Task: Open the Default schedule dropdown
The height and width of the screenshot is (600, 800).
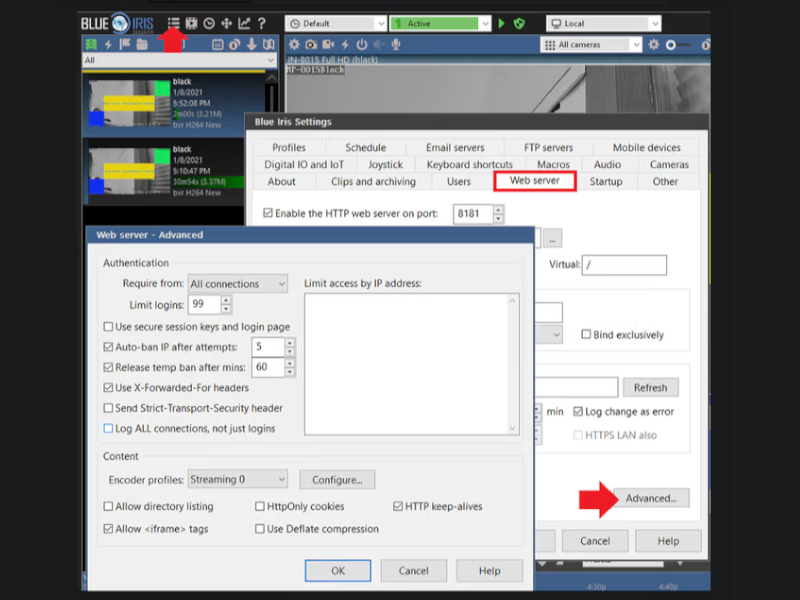Action: pyautogui.click(x=336, y=23)
